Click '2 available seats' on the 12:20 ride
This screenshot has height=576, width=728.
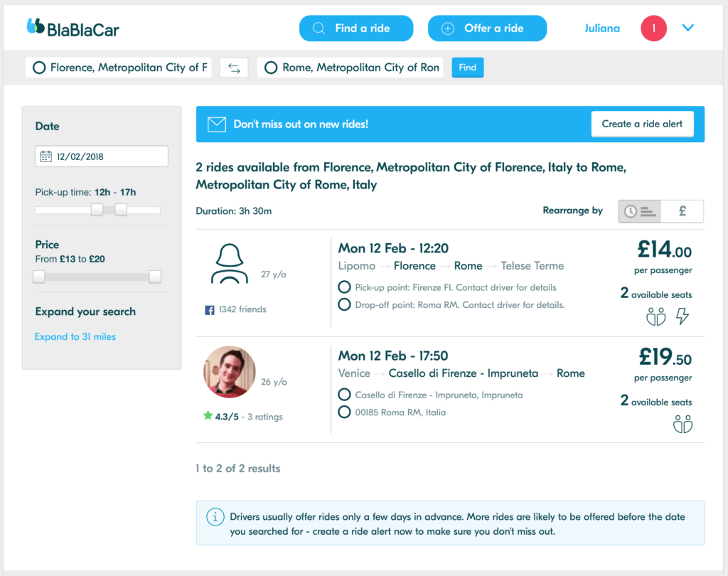point(656,294)
